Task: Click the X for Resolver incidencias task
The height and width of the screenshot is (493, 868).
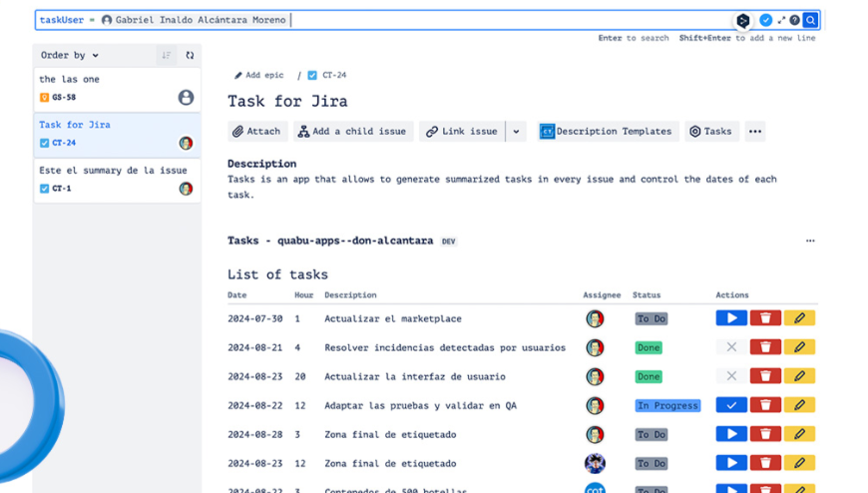Action: point(730,347)
